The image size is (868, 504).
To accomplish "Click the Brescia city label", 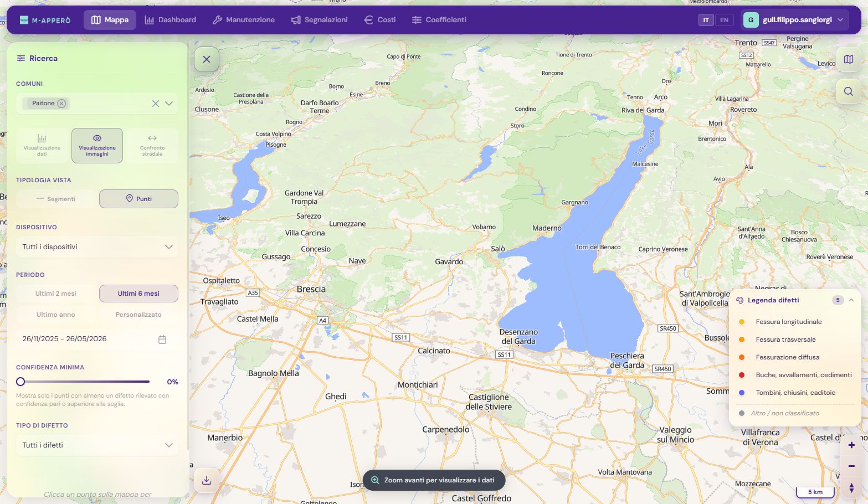I will (311, 289).
